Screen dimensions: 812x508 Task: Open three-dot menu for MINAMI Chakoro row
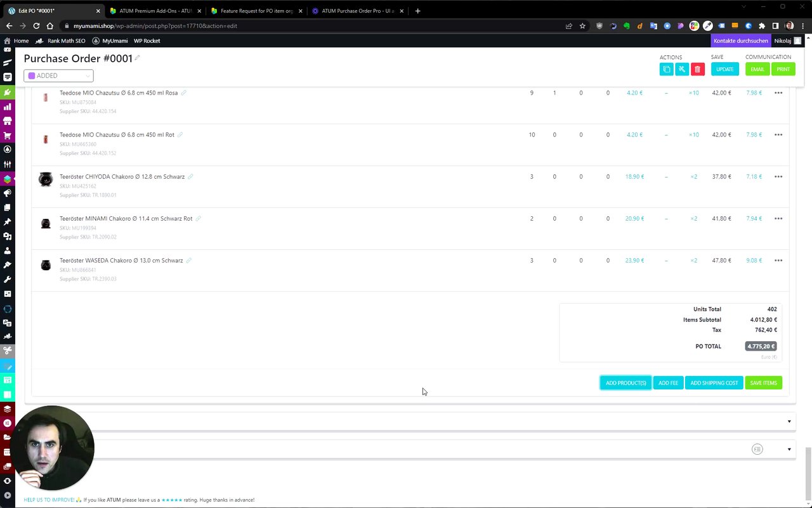[778, 218]
